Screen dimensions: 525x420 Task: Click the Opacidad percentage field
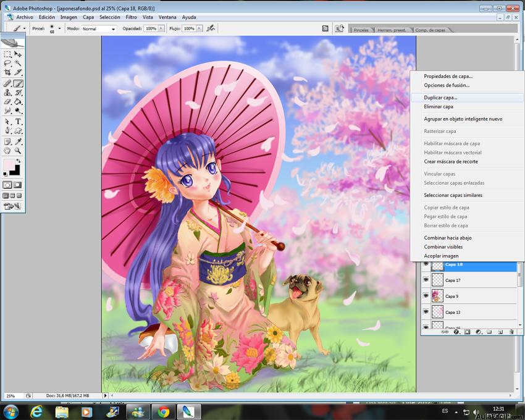coord(151,29)
